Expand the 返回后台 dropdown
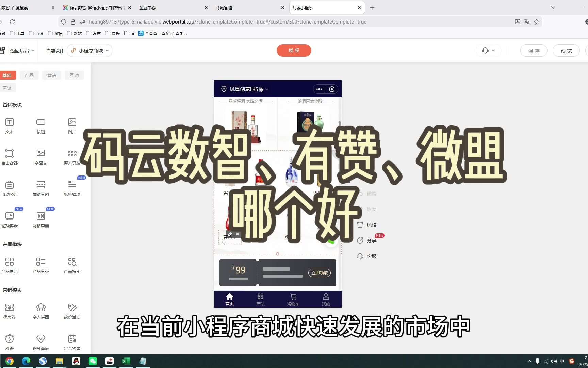This screenshot has width=588, height=368. 22,51
